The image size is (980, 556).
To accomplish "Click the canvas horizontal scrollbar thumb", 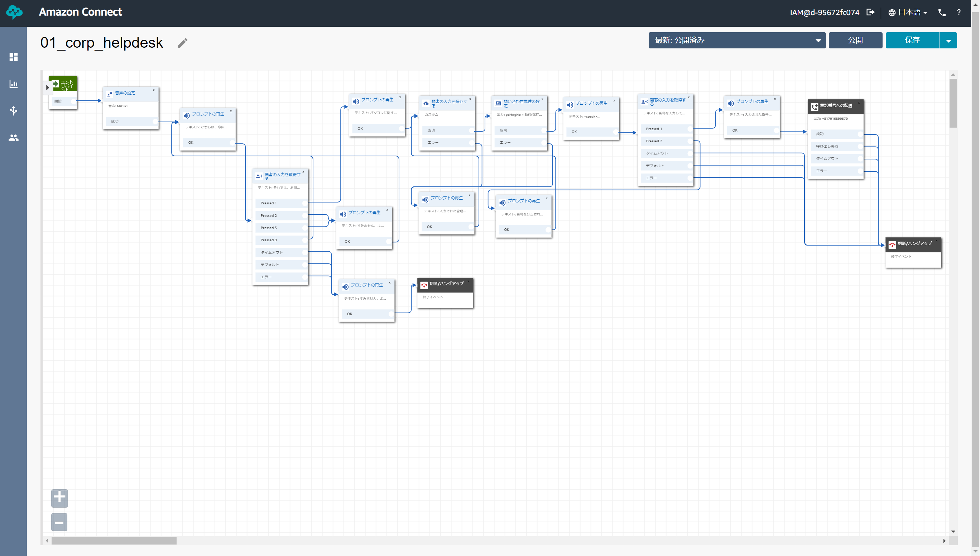I will pyautogui.click(x=114, y=541).
